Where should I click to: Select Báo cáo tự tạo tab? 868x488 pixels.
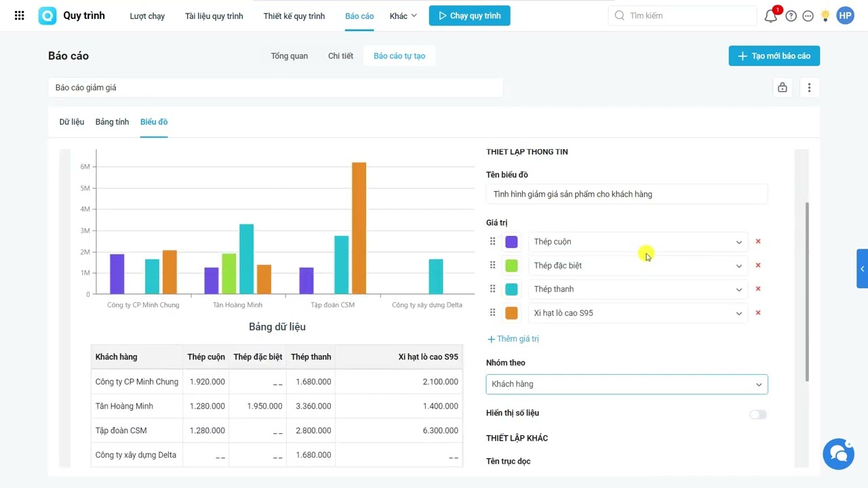click(x=399, y=56)
